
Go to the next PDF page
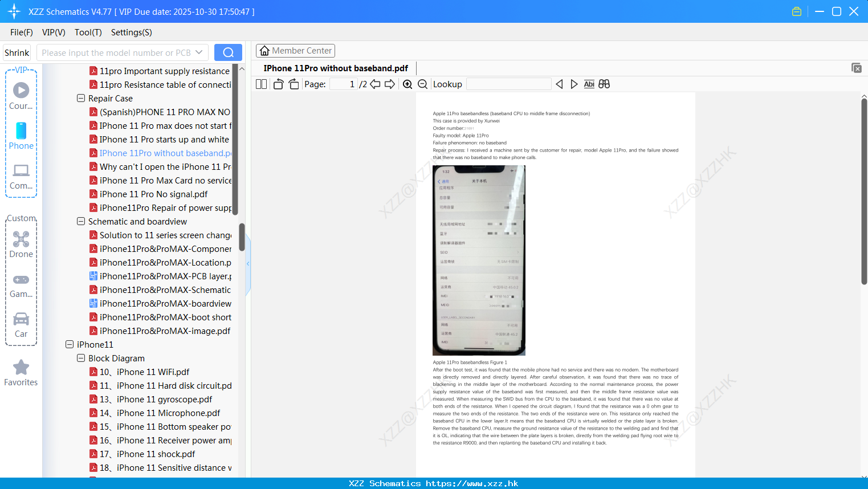coord(390,84)
